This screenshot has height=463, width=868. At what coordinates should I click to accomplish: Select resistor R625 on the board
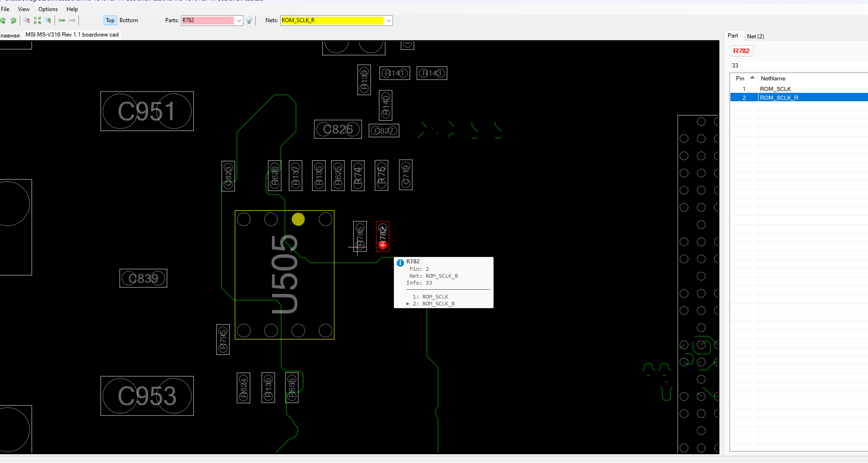click(x=338, y=176)
